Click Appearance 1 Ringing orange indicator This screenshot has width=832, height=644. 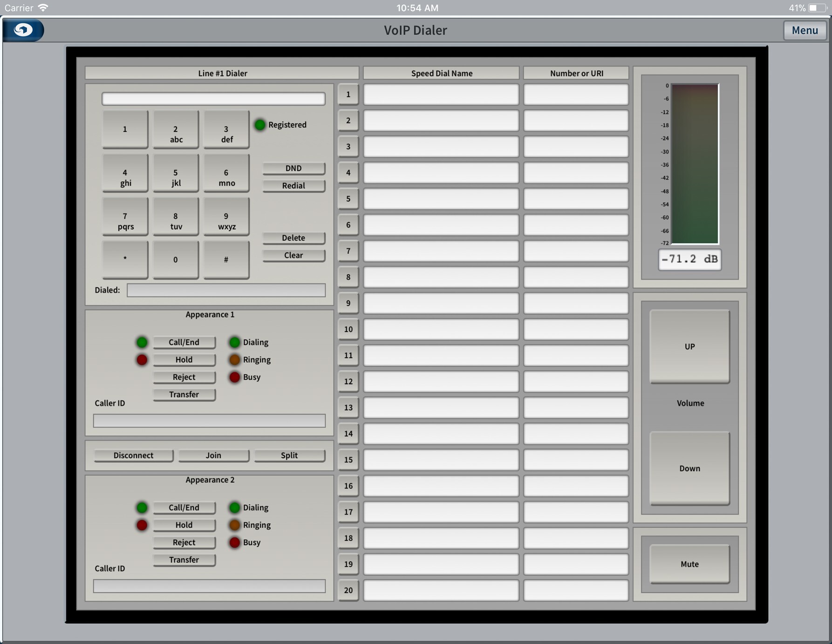pos(235,360)
